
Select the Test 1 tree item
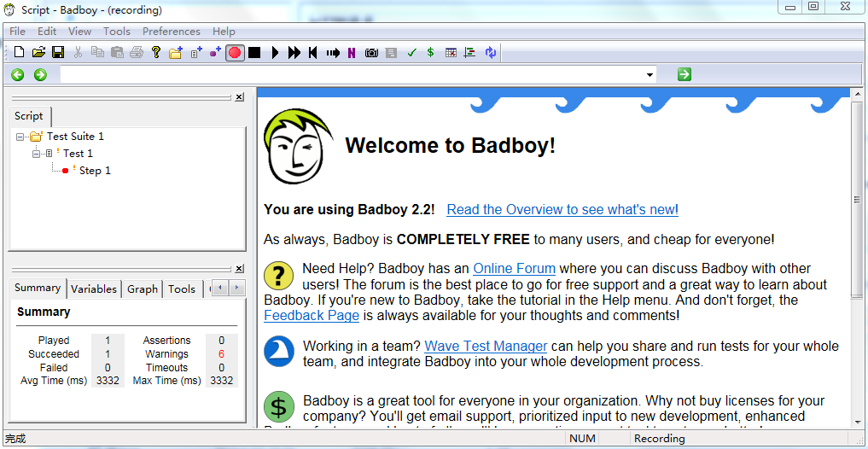pyautogui.click(x=78, y=154)
